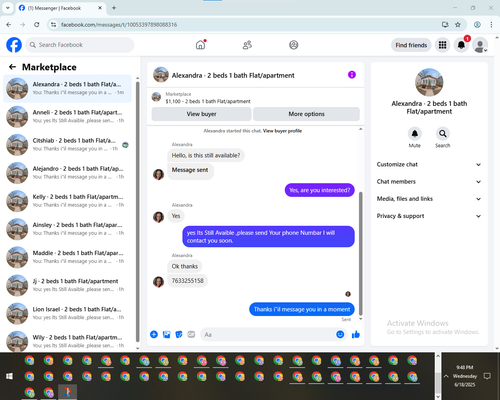
Task: Go back using the arrow beside Marketplace
Action: point(12,67)
